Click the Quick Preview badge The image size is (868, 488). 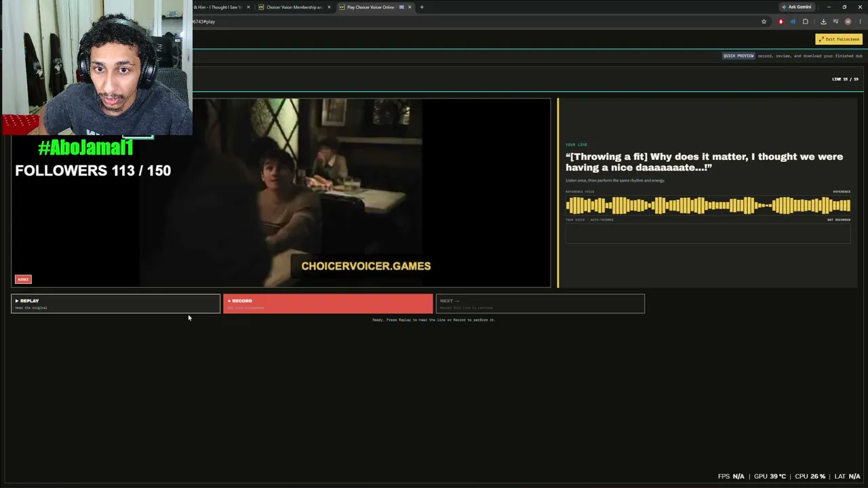coord(738,56)
